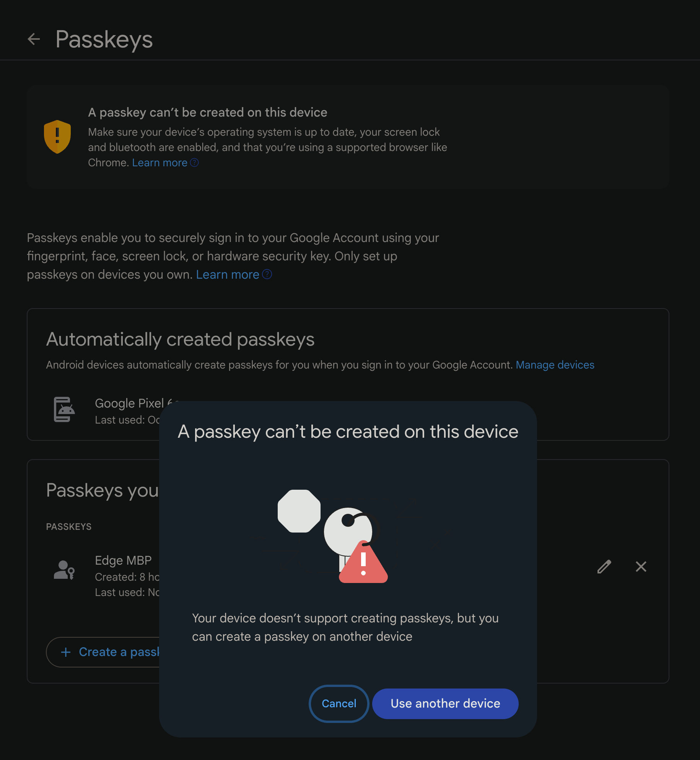
Task: Open Learn more in the warning banner
Action: tap(160, 162)
